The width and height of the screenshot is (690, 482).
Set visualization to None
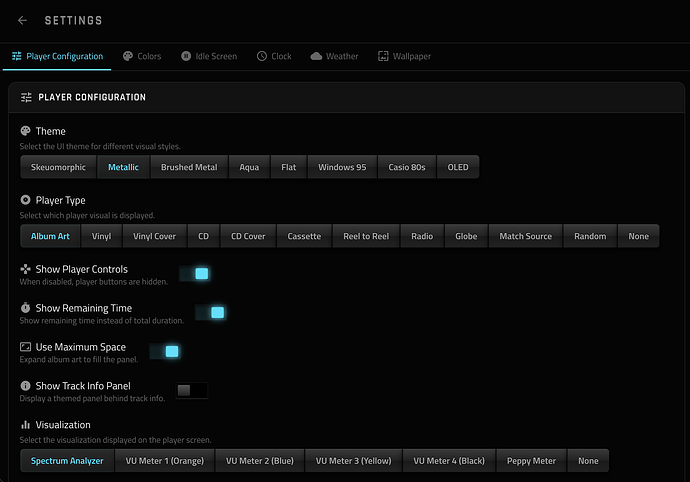tap(588, 460)
